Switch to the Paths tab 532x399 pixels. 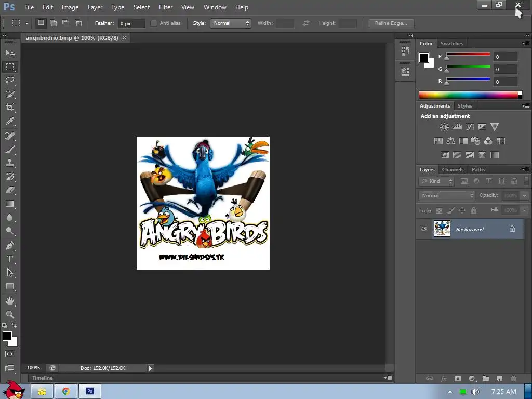click(x=478, y=170)
